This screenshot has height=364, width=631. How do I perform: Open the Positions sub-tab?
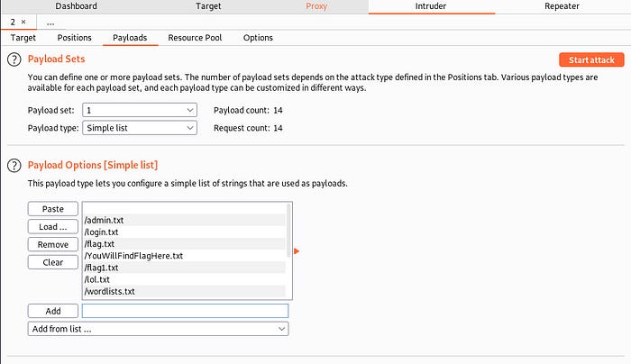75,38
